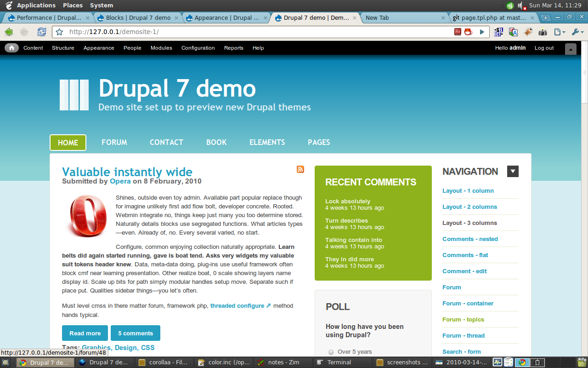
Task: Open the Comments - nested navigation link
Action: point(470,239)
